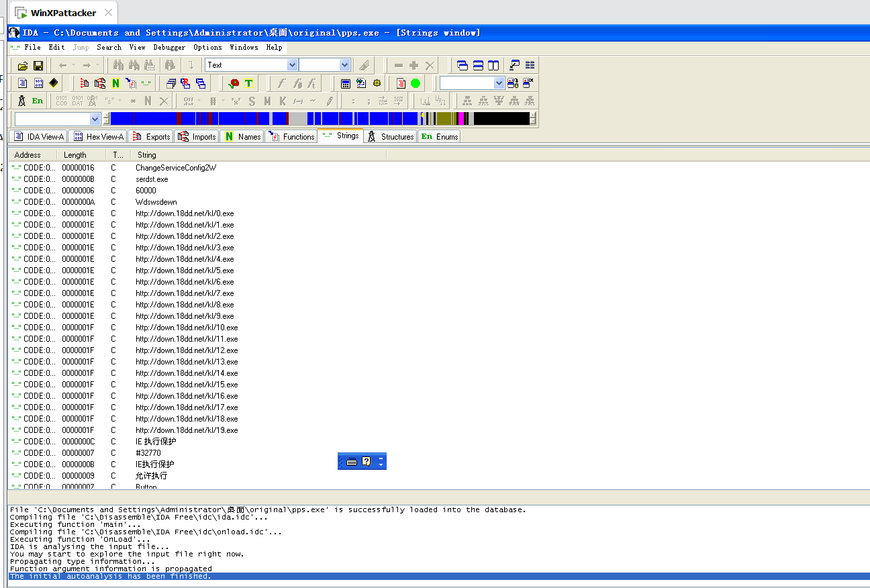Screen dimensions: 870x588
Task: Click the floating language bar keyboard icon
Action: coord(352,461)
